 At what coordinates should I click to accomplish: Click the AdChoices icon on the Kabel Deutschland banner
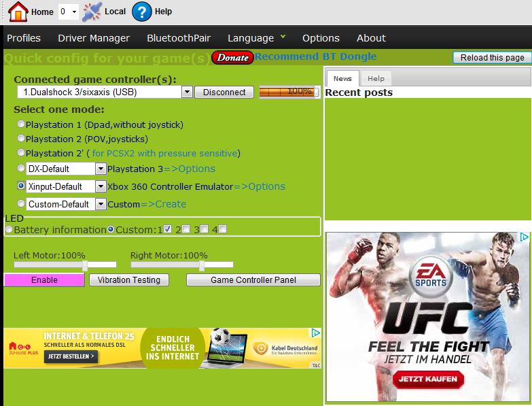[315, 333]
